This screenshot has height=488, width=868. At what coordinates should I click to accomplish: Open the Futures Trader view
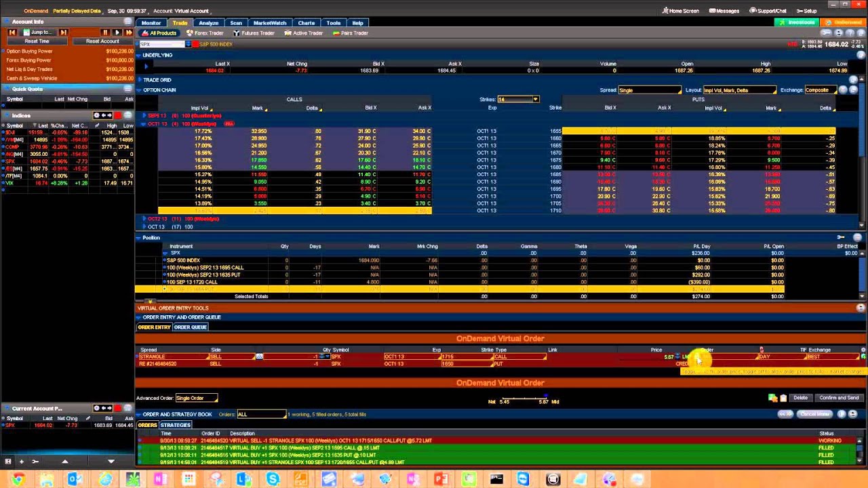(x=255, y=33)
